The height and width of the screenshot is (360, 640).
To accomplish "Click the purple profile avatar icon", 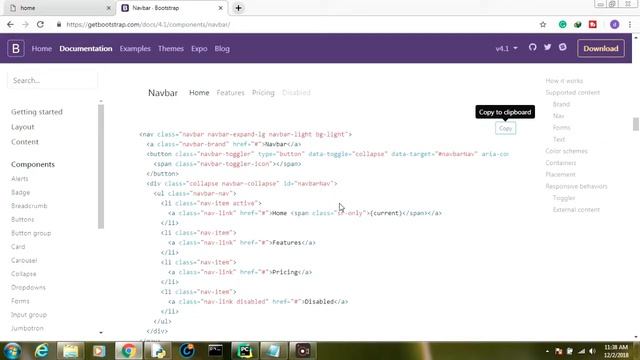I will click(614, 24).
